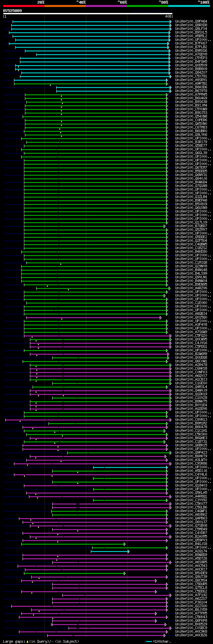Click hit label UniRef100_Q6GL39

point(191,153)
